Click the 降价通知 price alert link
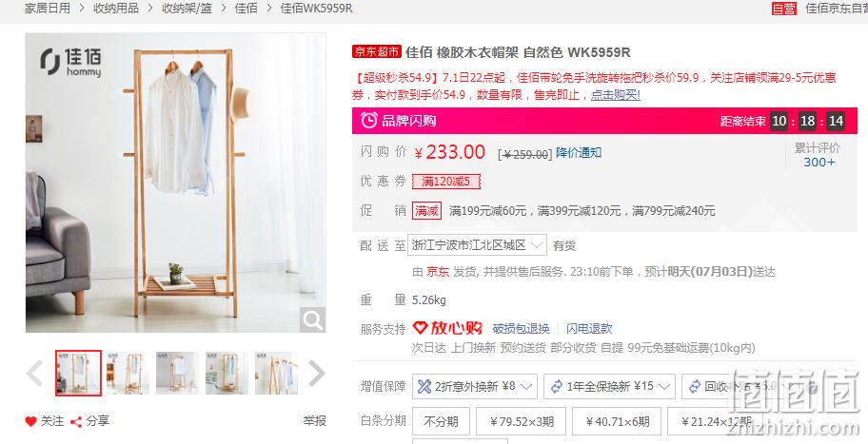 click(x=579, y=153)
